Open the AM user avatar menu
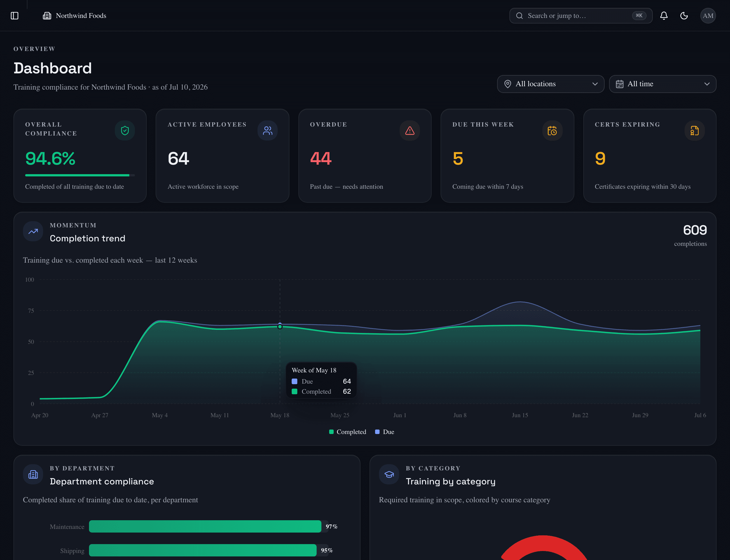 click(708, 16)
